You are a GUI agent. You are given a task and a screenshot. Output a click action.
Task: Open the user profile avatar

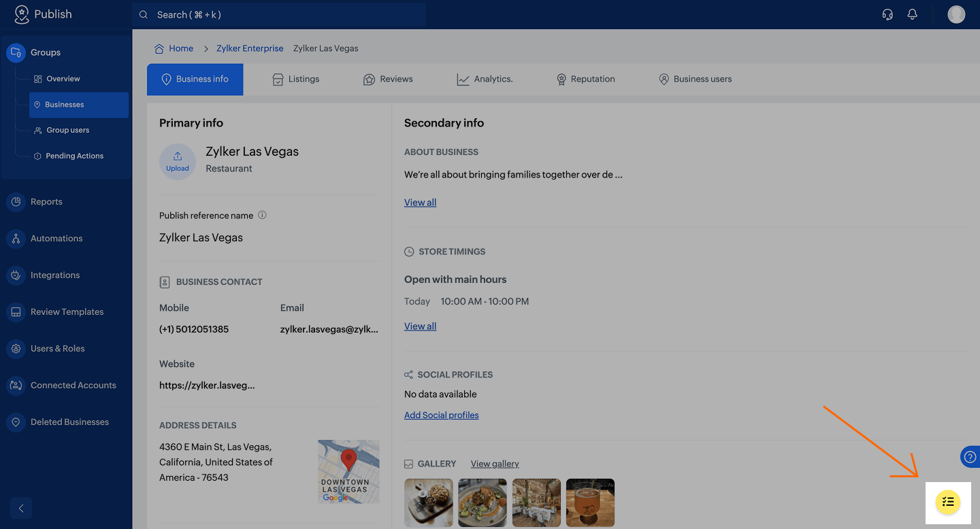(x=956, y=14)
